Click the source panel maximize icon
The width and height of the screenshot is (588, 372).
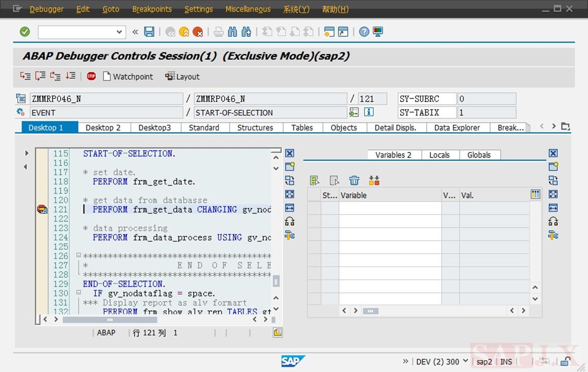(289, 194)
